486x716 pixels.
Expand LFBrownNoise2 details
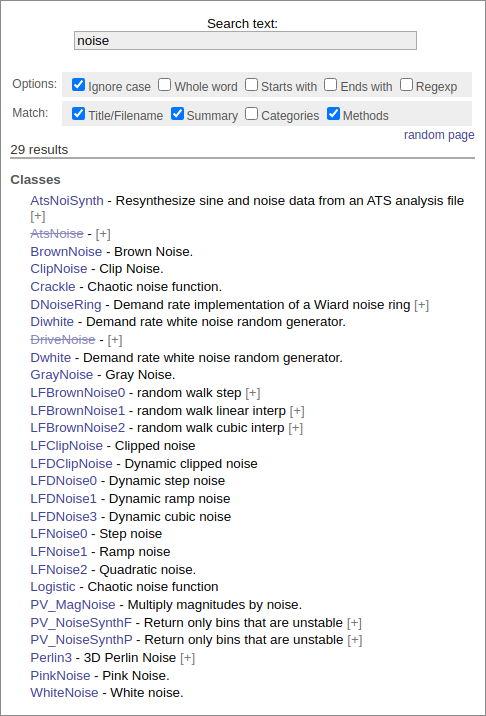pyautogui.click(x=296, y=428)
